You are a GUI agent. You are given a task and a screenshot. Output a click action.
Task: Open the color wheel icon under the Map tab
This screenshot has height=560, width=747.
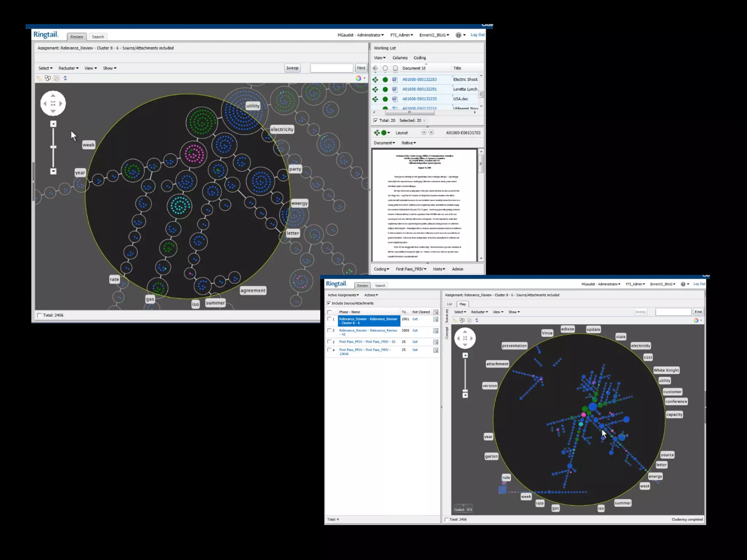[696, 320]
